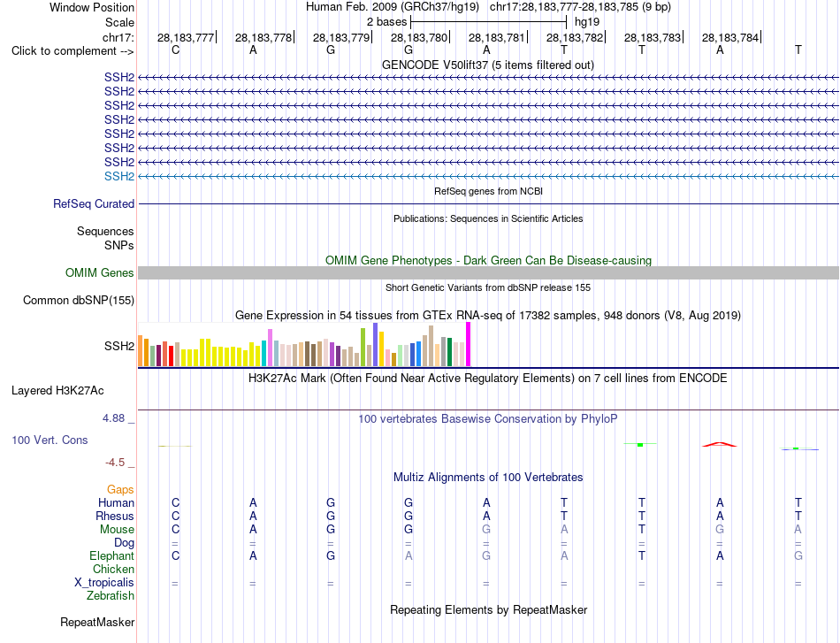Click 'Click to complement' to flip bases
840x643 pixels.
point(73,51)
